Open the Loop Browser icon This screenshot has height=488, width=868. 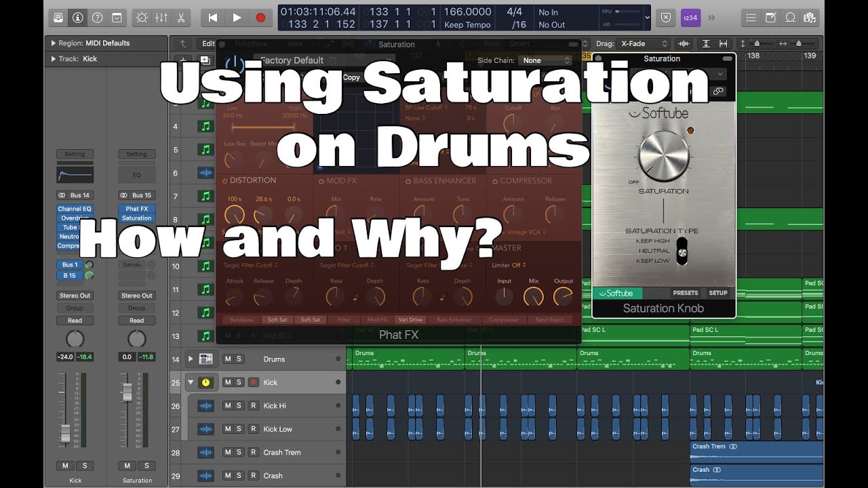point(790,18)
